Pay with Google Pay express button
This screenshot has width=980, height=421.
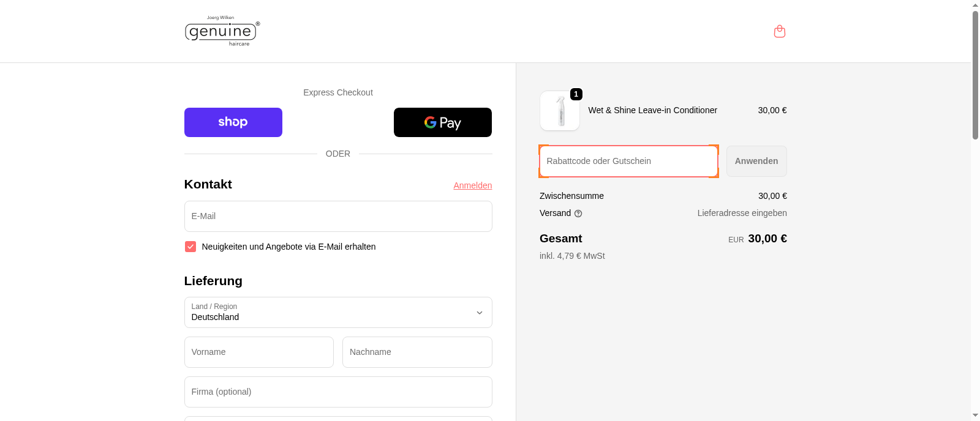[x=442, y=122]
